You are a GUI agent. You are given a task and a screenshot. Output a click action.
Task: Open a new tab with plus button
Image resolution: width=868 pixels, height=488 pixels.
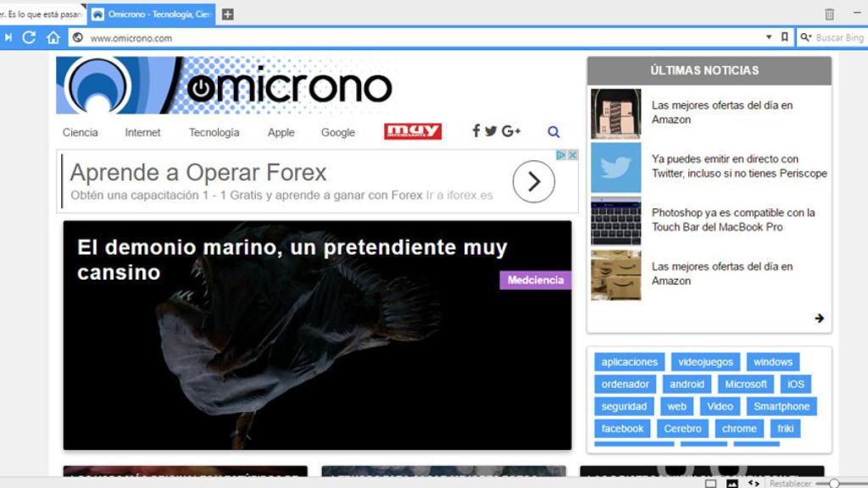tap(227, 14)
